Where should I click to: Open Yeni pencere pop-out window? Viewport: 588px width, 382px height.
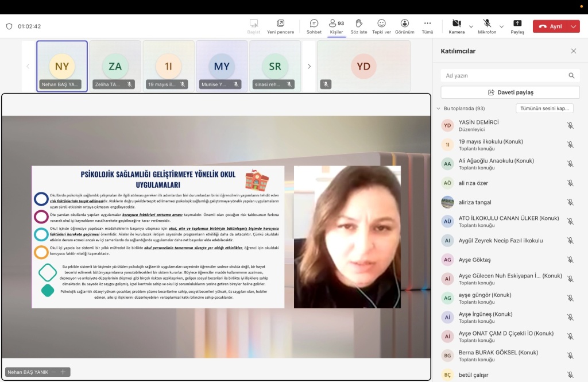point(280,26)
